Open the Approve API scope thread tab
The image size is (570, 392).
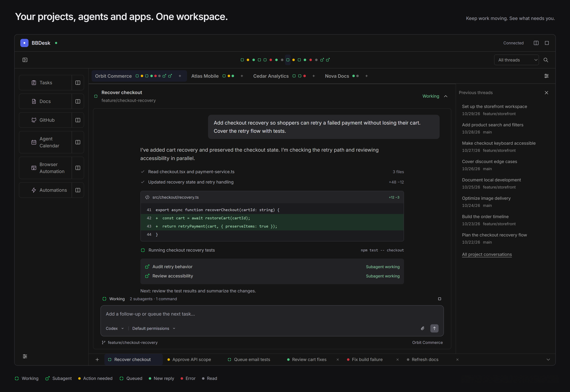pos(191,360)
